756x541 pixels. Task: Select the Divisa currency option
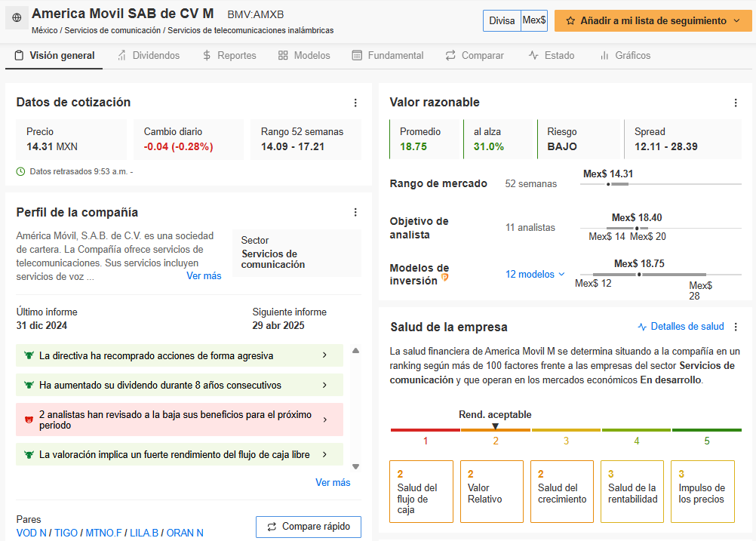pos(502,20)
